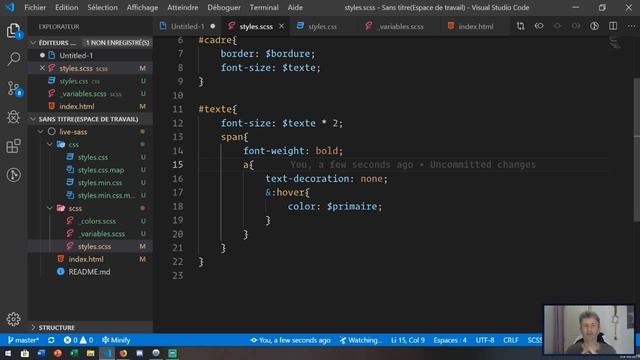The height and width of the screenshot is (360, 640).
Task: Open the Extensions view
Action: click(x=13, y=146)
